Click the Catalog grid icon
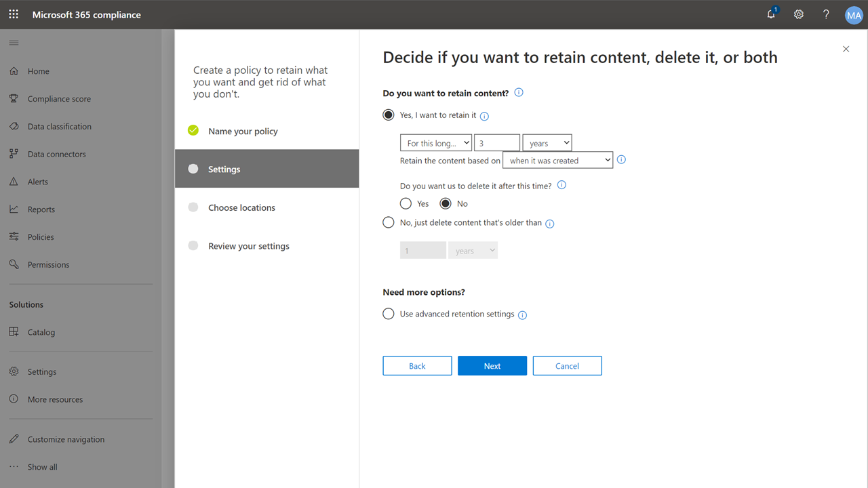868x488 pixels. coord(14,332)
